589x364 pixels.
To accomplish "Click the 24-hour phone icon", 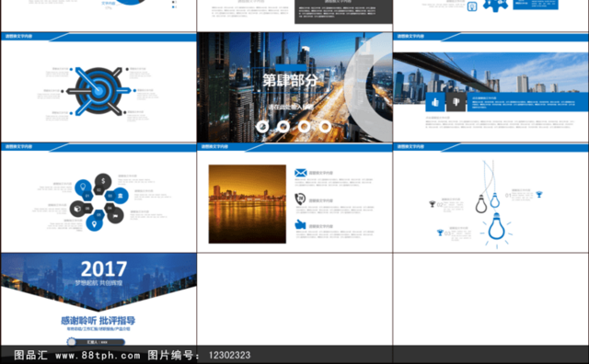I will 300,199.
